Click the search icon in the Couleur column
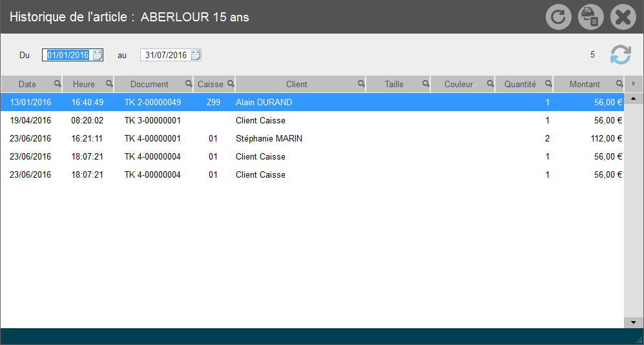Screen dimensions: 644x345 tap(490, 84)
